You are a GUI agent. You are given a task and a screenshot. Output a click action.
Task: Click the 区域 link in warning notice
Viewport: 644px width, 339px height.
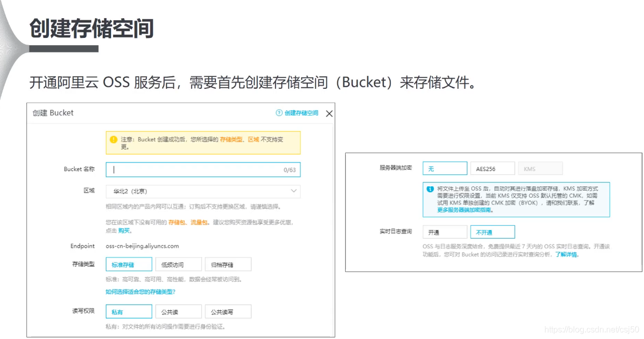(x=253, y=139)
